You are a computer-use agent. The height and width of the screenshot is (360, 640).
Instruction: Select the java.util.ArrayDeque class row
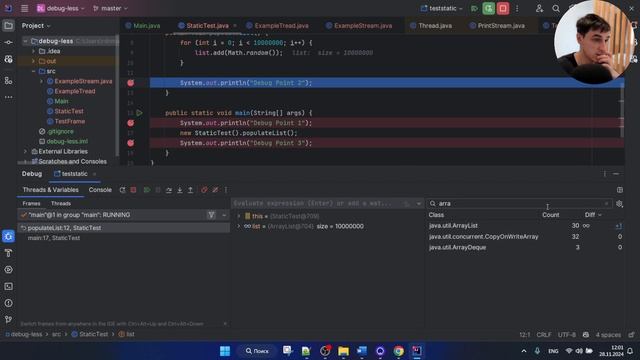coord(525,247)
